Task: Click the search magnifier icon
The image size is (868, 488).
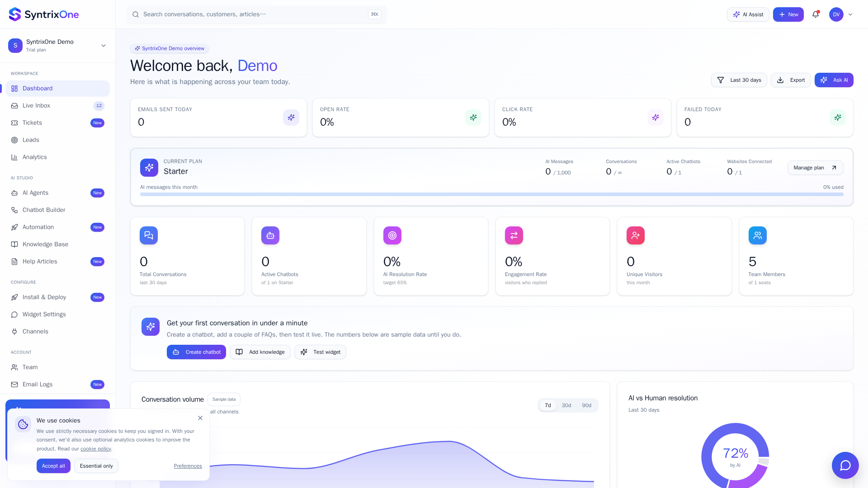Action: pyautogui.click(x=136, y=14)
